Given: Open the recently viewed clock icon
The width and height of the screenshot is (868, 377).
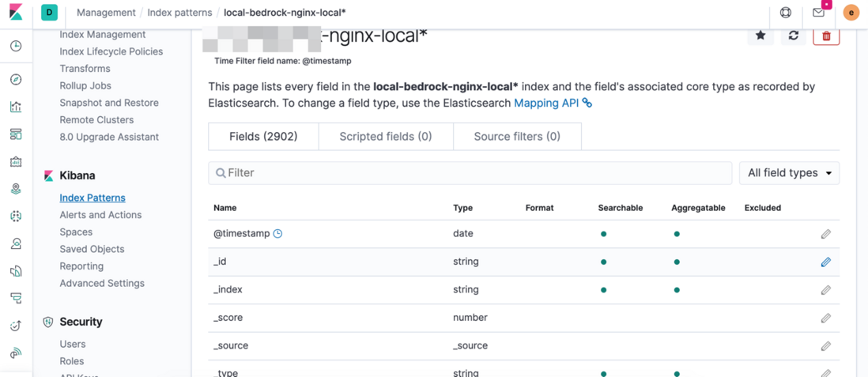Looking at the screenshot, I should tap(16, 47).
